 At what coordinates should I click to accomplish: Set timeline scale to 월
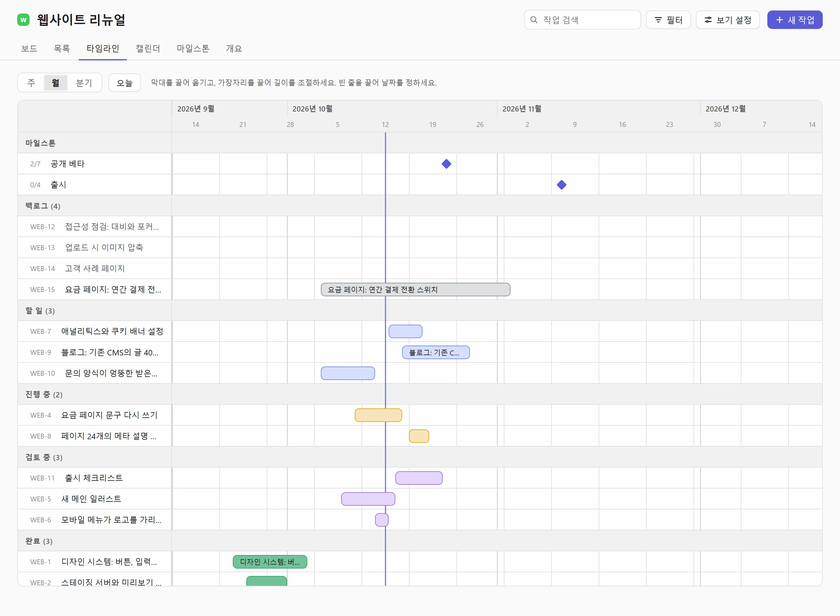[x=55, y=83]
